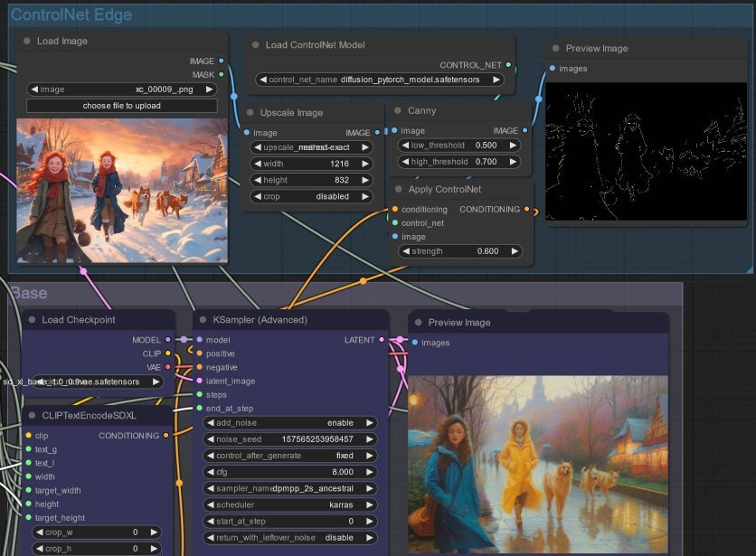Click the strength 0.600 slider field

click(x=460, y=251)
